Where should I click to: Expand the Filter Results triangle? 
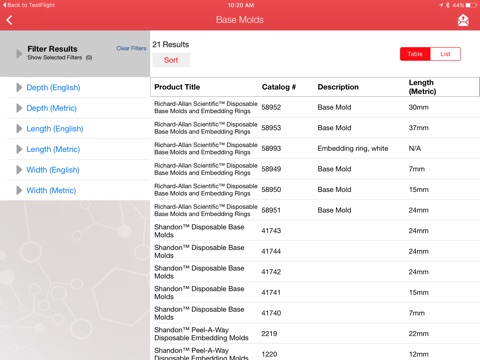pos(19,53)
